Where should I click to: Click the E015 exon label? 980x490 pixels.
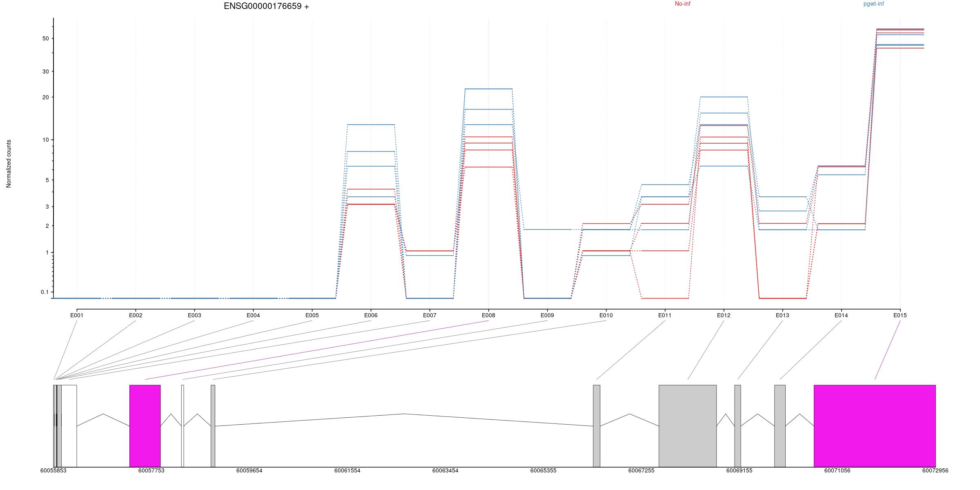(x=900, y=315)
